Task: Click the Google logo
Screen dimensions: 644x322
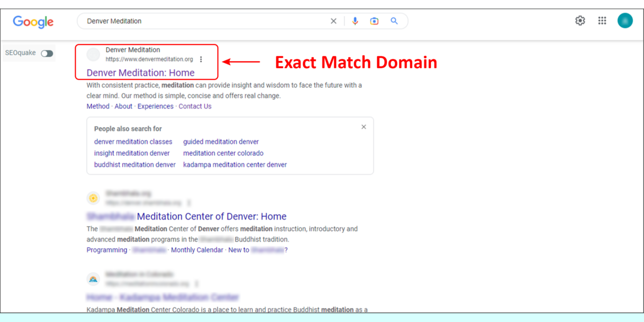Action: [33, 21]
